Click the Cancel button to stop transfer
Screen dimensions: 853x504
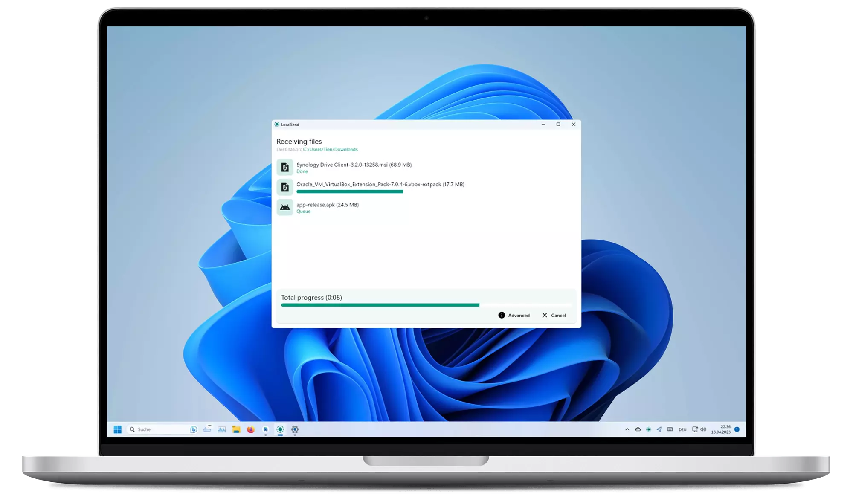pos(553,315)
